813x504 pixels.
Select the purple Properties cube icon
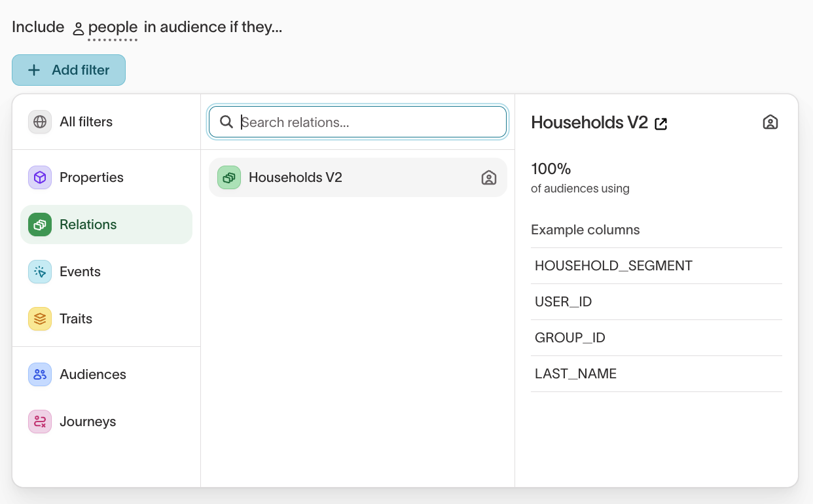click(40, 177)
